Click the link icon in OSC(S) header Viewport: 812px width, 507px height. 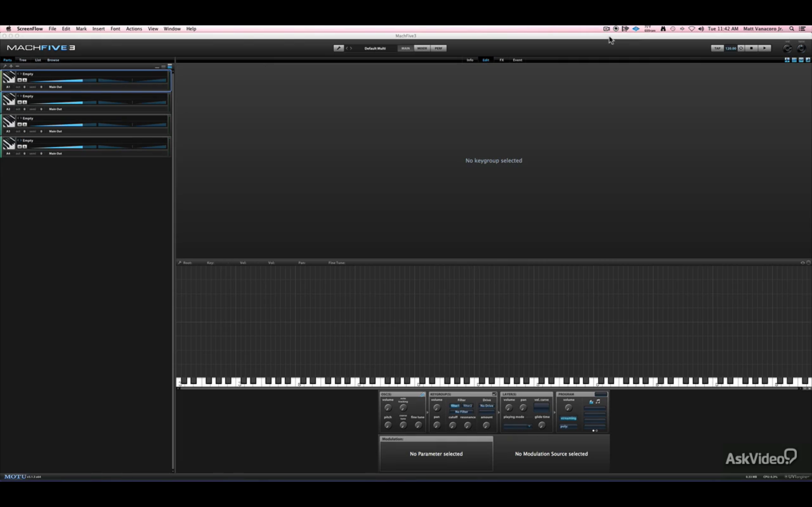pos(422,394)
